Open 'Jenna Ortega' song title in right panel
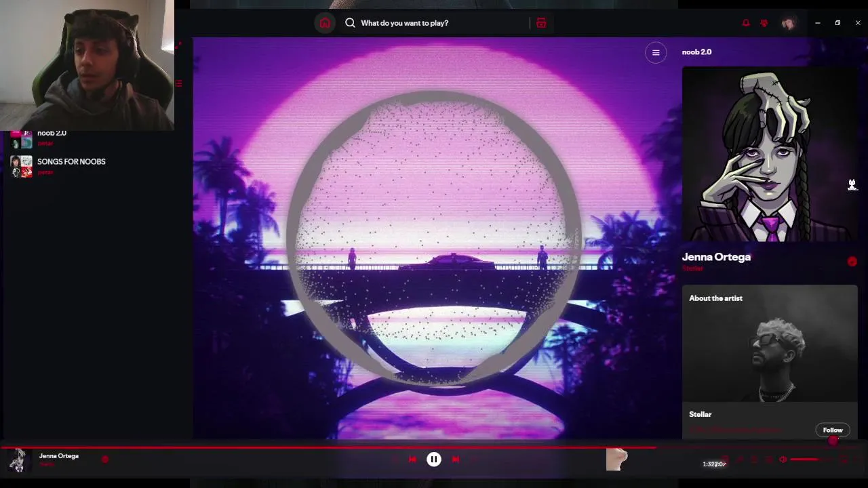The height and width of the screenshot is (488, 868). (x=716, y=257)
